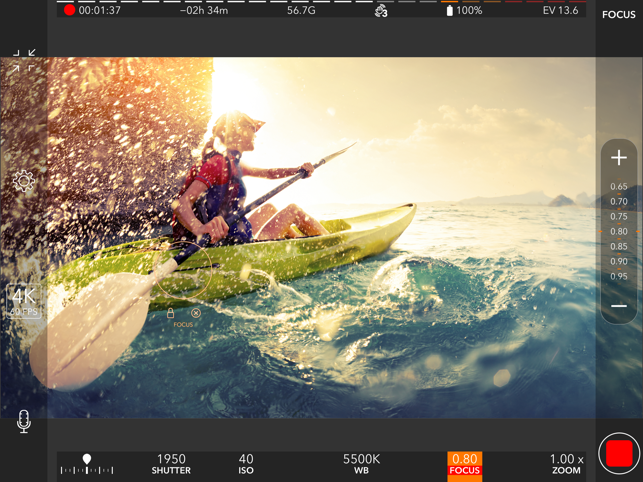Open the ISO 40 control
The width and height of the screenshot is (643, 482).
[x=246, y=464]
